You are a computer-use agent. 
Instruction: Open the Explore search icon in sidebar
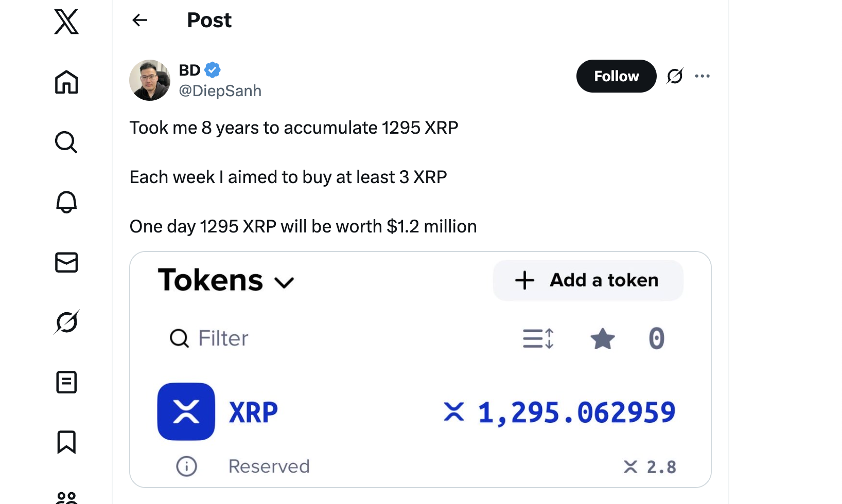click(66, 142)
